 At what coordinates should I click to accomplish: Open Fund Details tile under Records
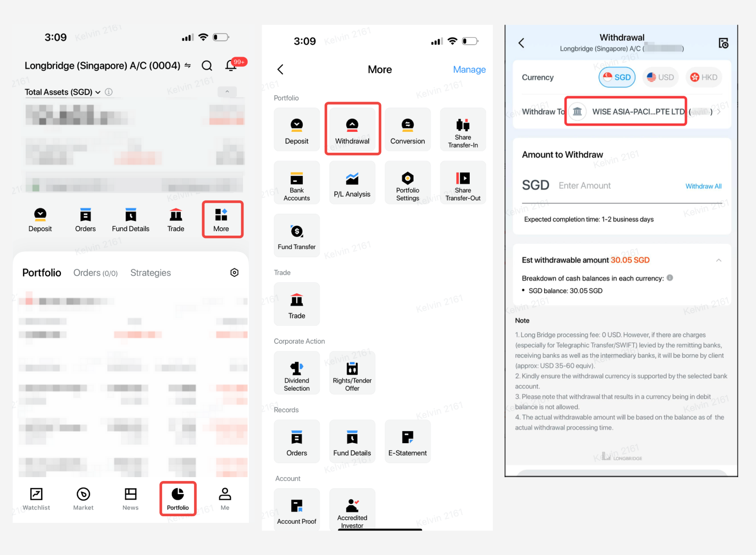click(x=352, y=441)
